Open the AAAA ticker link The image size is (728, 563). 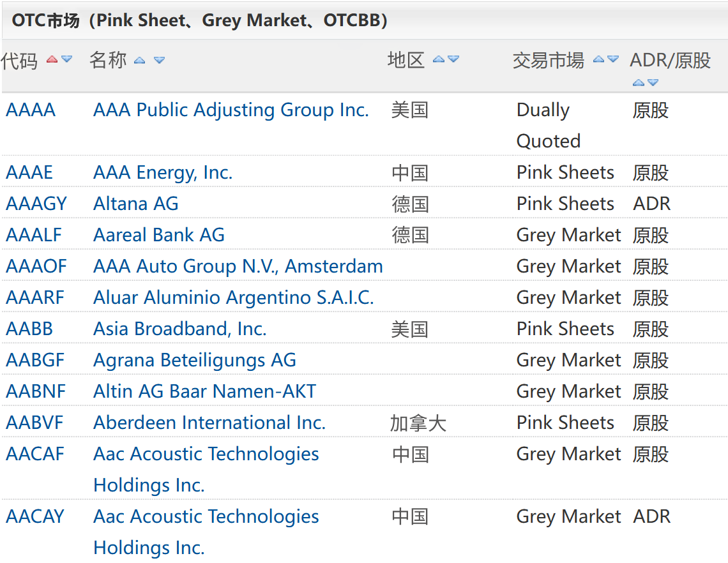tap(31, 110)
